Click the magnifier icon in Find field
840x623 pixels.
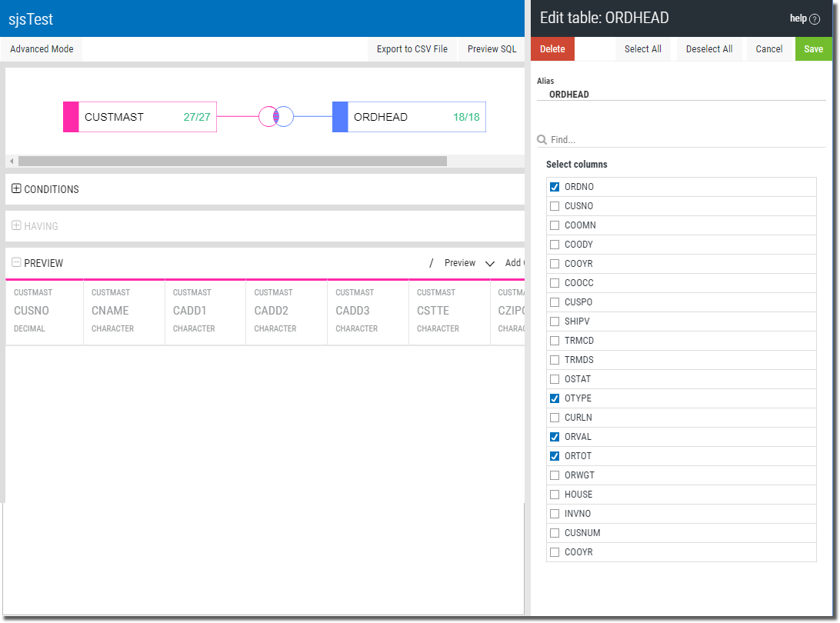tap(542, 140)
